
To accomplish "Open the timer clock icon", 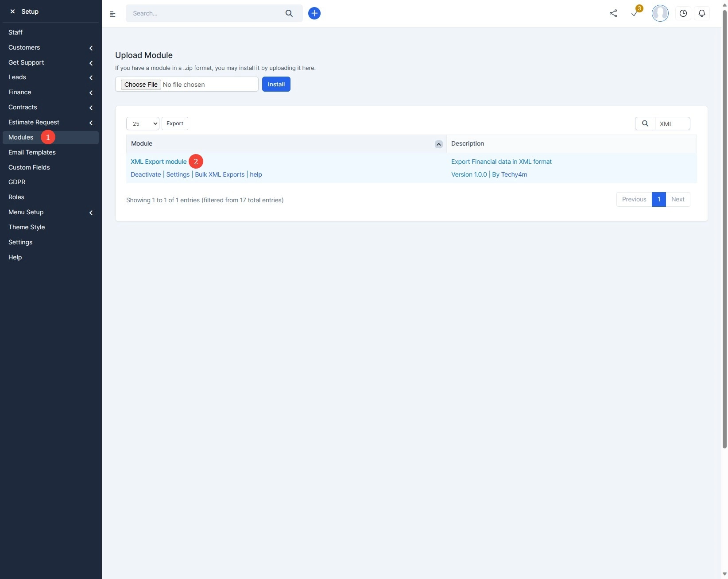I will click(x=683, y=13).
